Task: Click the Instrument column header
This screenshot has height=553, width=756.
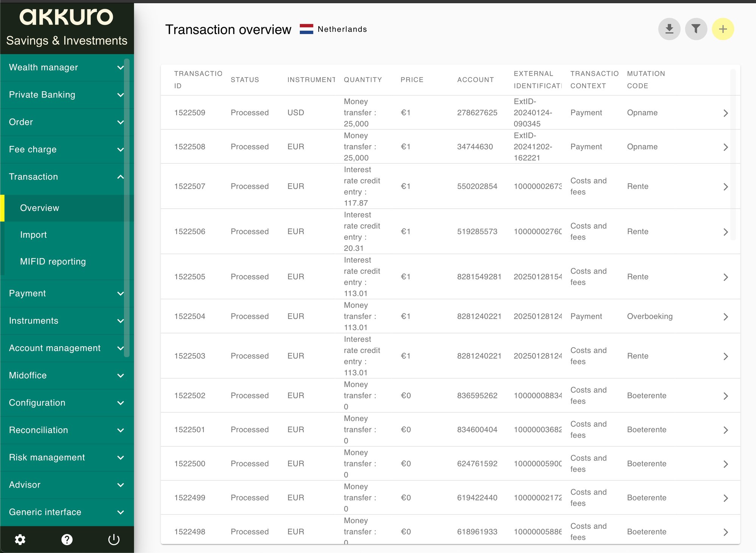Action: click(311, 80)
